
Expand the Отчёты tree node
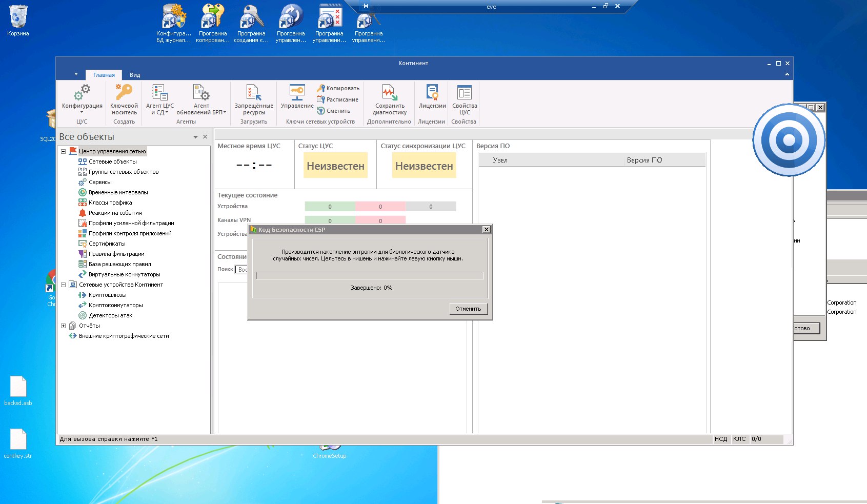click(64, 326)
